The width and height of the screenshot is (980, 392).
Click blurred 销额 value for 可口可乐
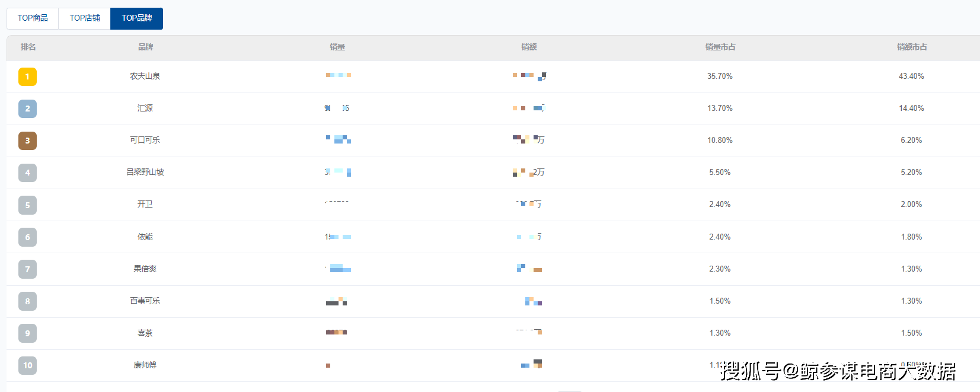[x=529, y=140]
